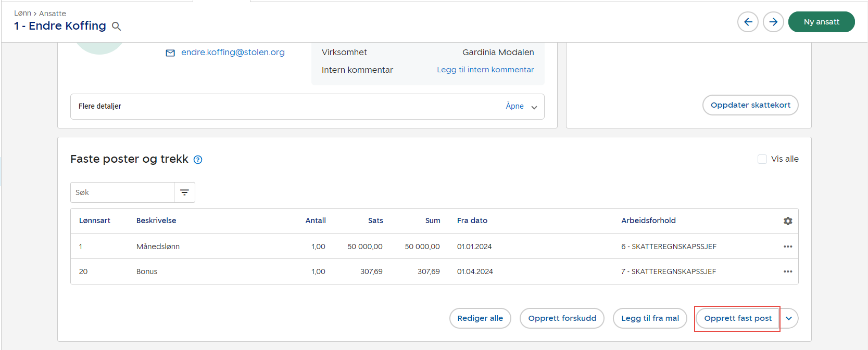Enable the Vis alle checkbox
Viewport: 868px width, 350px height.
point(762,159)
